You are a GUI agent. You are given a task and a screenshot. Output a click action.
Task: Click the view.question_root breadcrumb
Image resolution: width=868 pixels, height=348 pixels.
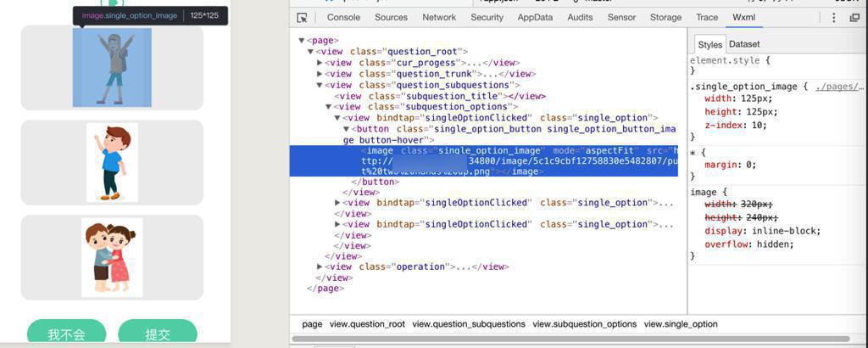coord(367,324)
